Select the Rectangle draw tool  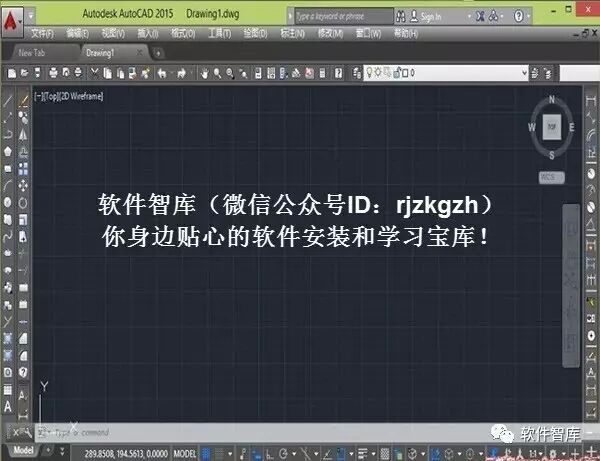tap(7, 168)
